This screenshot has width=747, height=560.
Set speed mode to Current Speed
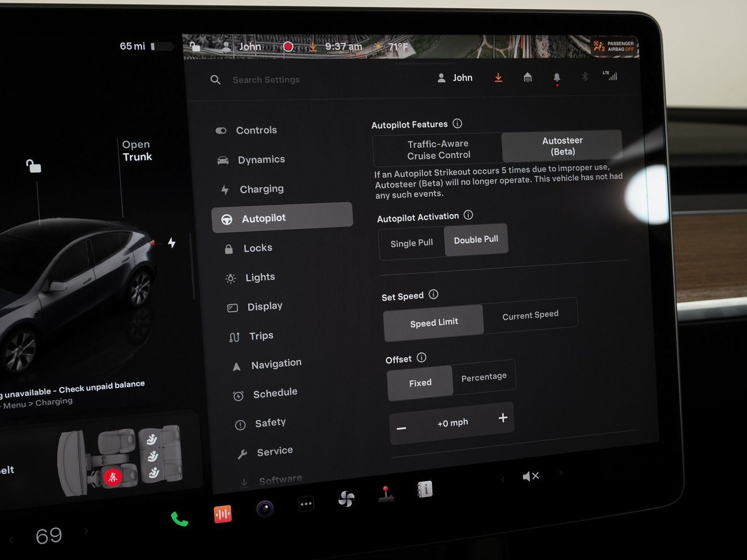point(530,315)
